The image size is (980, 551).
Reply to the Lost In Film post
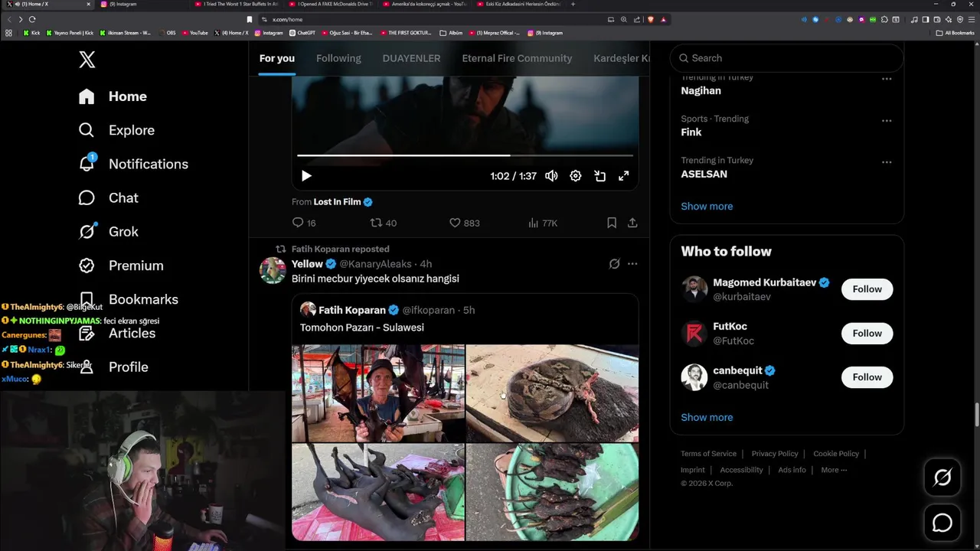(304, 223)
